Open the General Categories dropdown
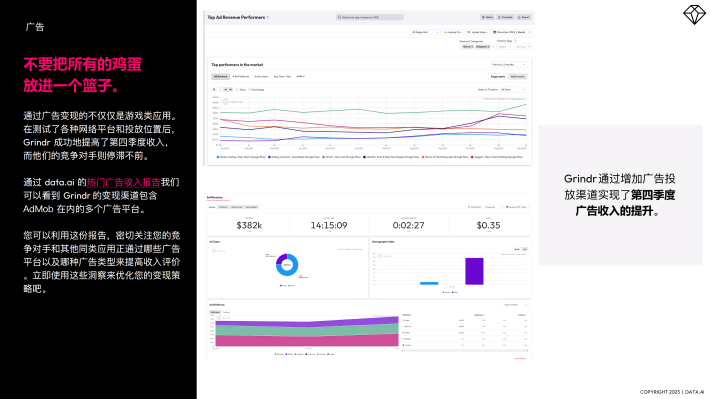Viewport: 710px width, 399px height. [x=477, y=47]
